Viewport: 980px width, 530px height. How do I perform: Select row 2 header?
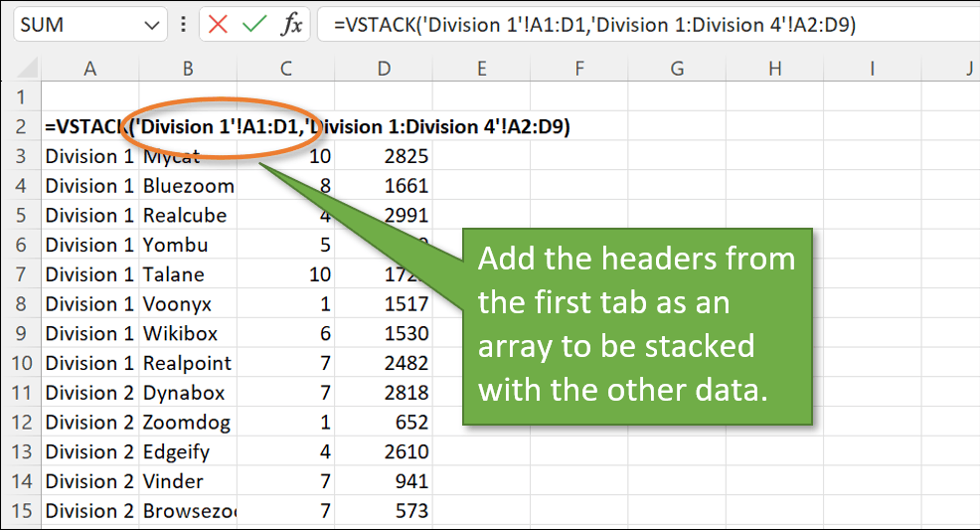(x=20, y=126)
